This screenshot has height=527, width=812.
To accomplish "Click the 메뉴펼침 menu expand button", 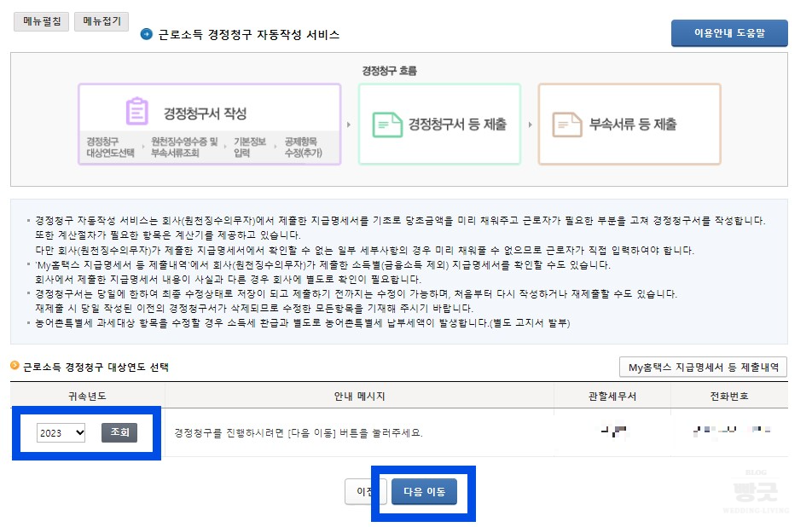I will pyautogui.click(x=41, y=21).
